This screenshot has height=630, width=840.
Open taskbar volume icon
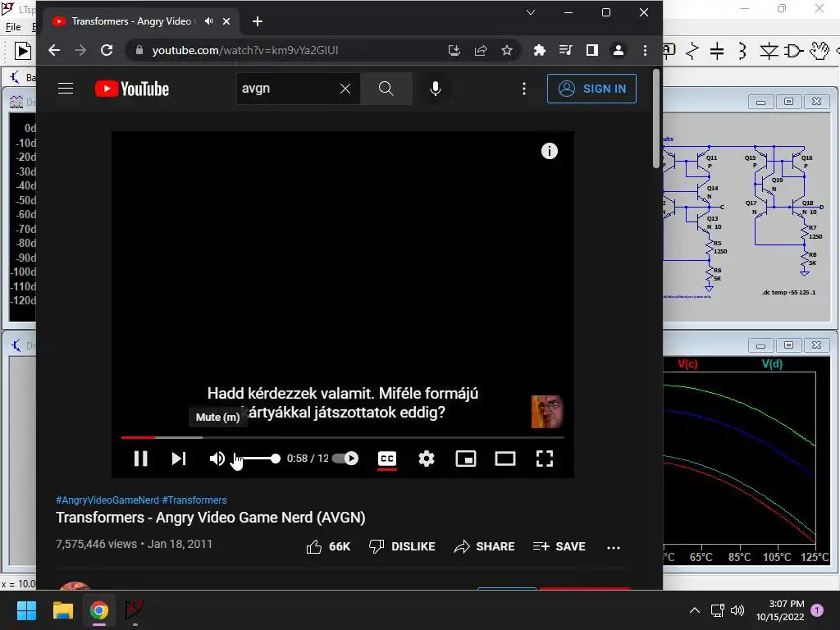point(737,609)
